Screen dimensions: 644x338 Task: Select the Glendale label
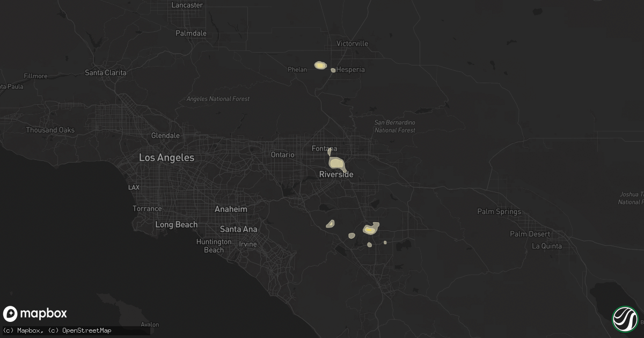point(165,136)
